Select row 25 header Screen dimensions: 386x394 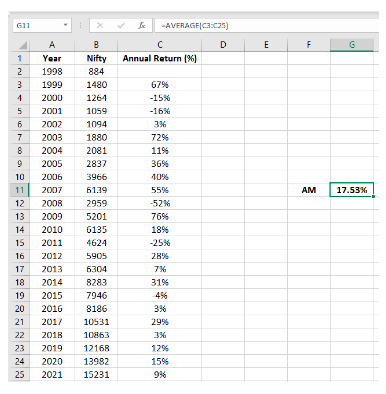coord(19,374)
